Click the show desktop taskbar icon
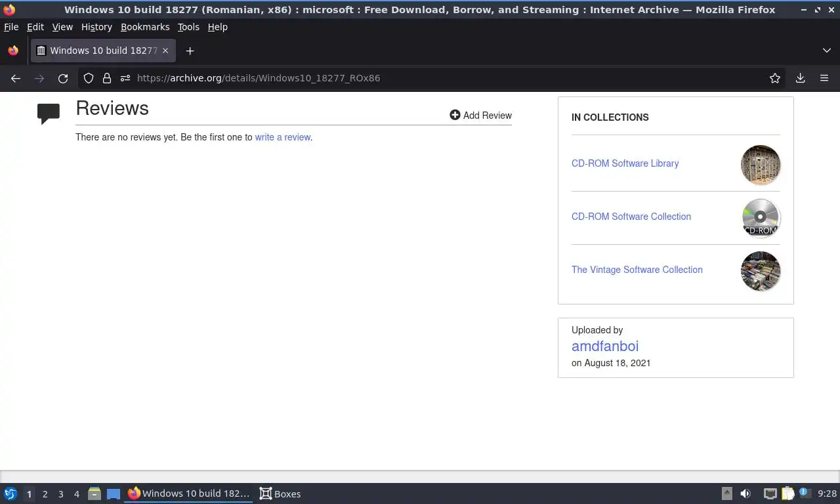Image resolution: width=840 pixels, height=504 pixels. (x=113, y=493)
